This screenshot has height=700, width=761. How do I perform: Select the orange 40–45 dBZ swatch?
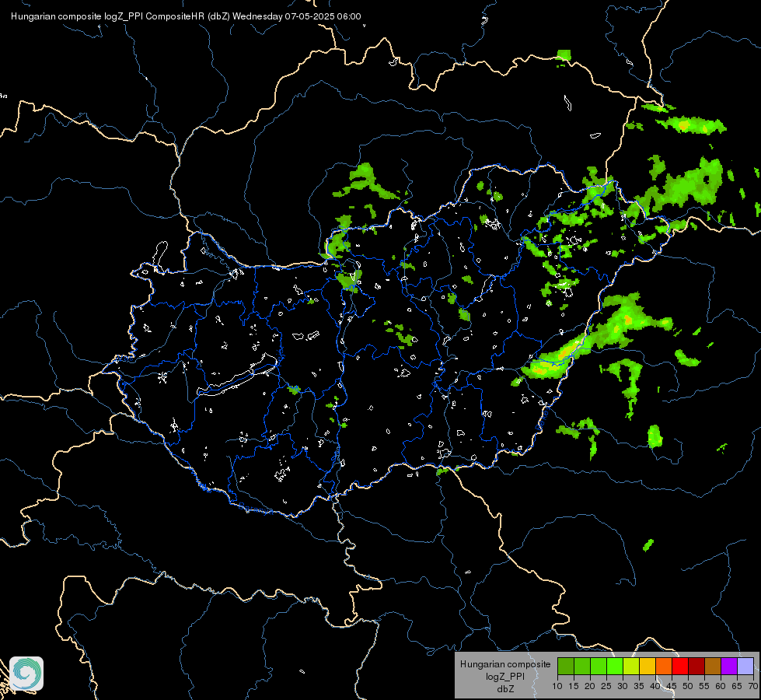tap(664, 666)
